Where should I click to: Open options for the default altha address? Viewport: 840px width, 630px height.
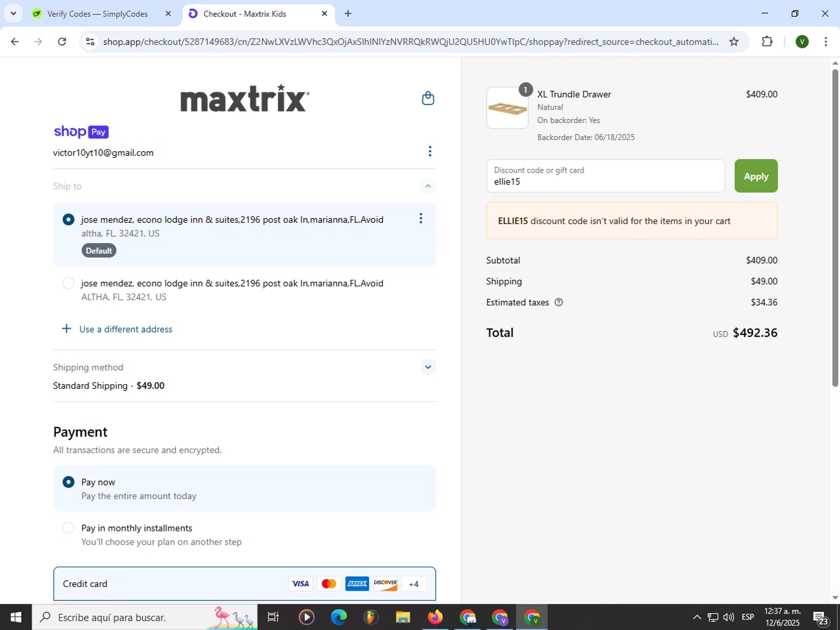tap(421, 218)
